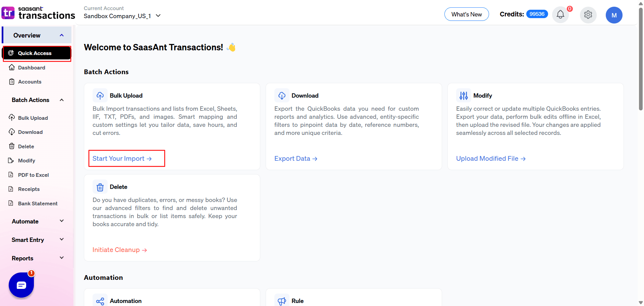Click the Bulk Upload card cloud icon
The width and height of the screenshot is (644, 306).
coord(100,96)
